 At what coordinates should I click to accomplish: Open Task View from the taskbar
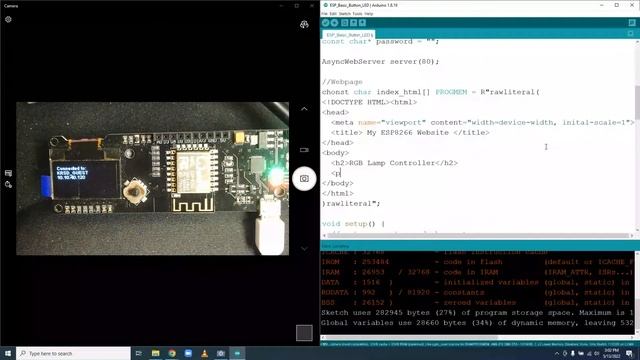139,353
